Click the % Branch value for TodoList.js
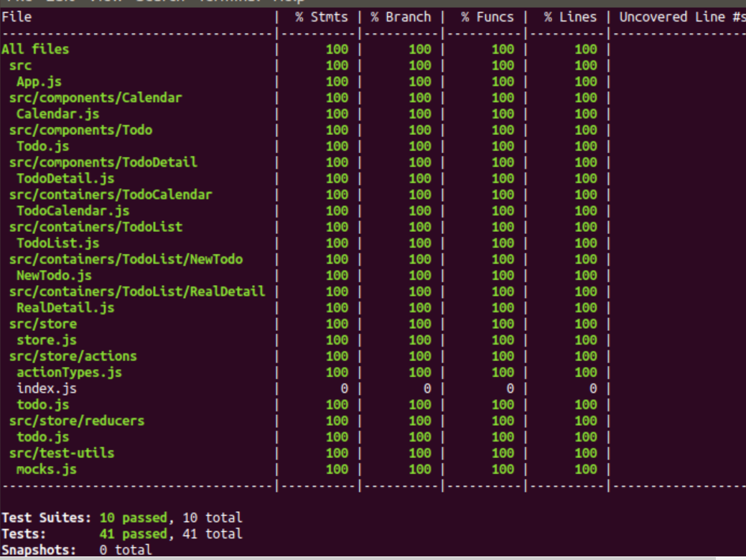This screenshot has height=560, width=746. click(419, 243)
